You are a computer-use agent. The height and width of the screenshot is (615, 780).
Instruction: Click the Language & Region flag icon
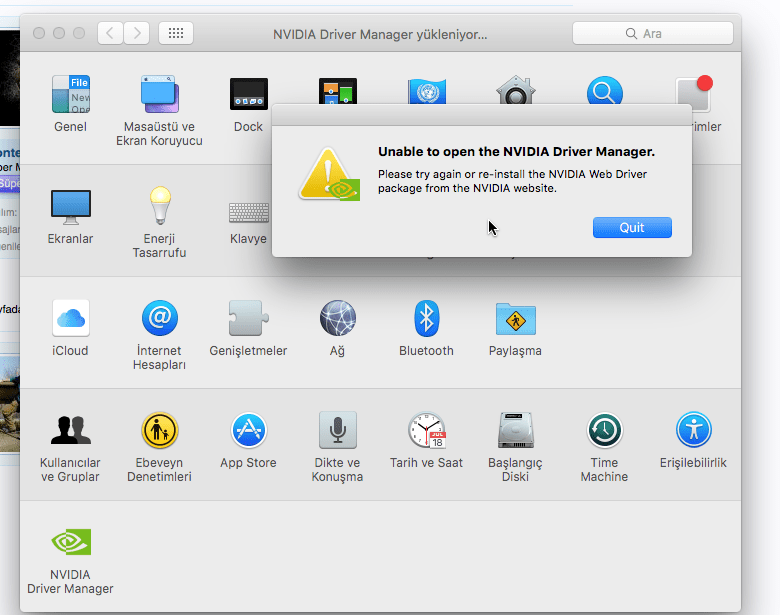[426, 91]
